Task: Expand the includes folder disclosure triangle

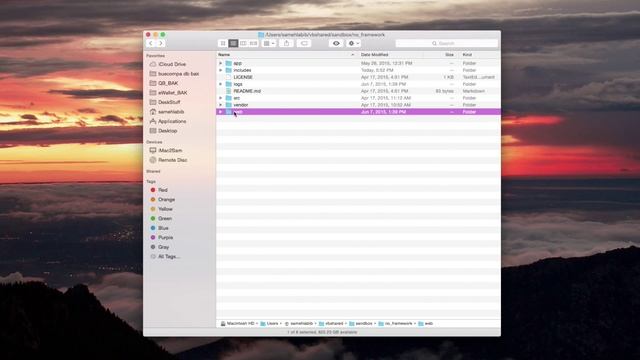Action: (x=221, y=70)
